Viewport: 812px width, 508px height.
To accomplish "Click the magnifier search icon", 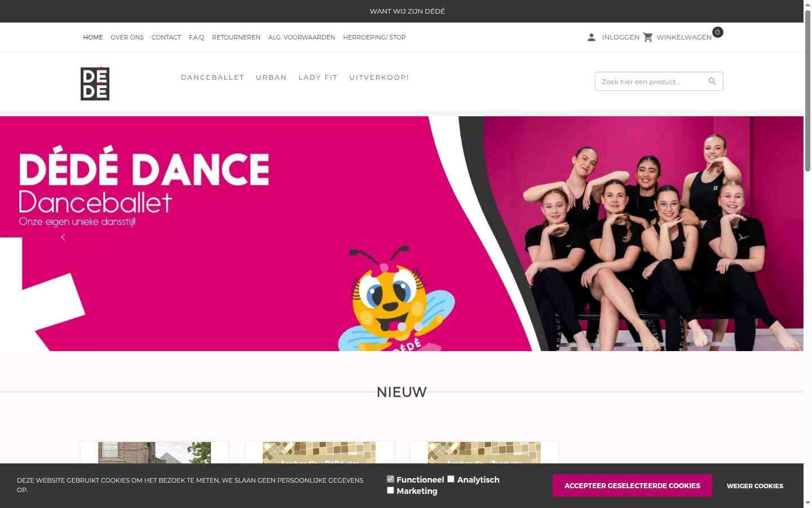I will (712, 81).
